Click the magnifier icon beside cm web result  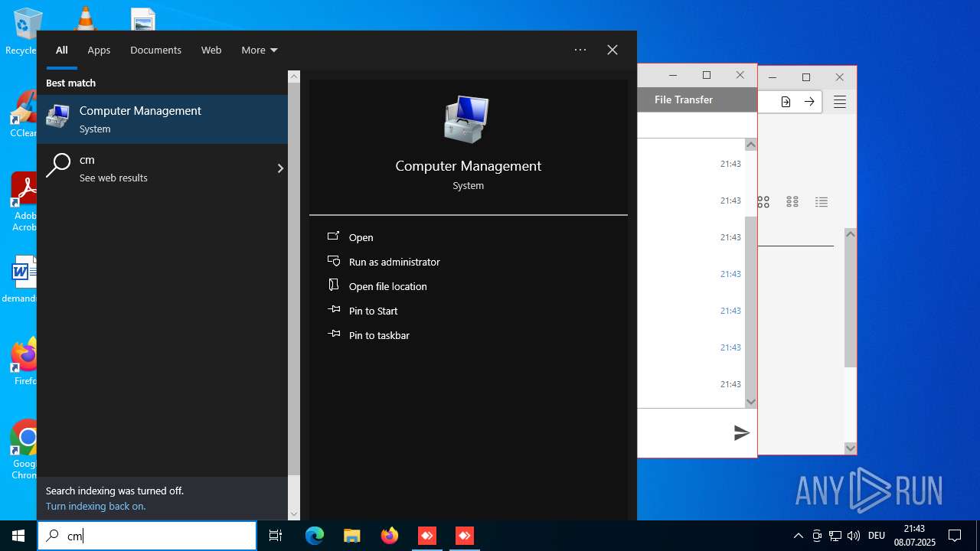coord(58,166)
